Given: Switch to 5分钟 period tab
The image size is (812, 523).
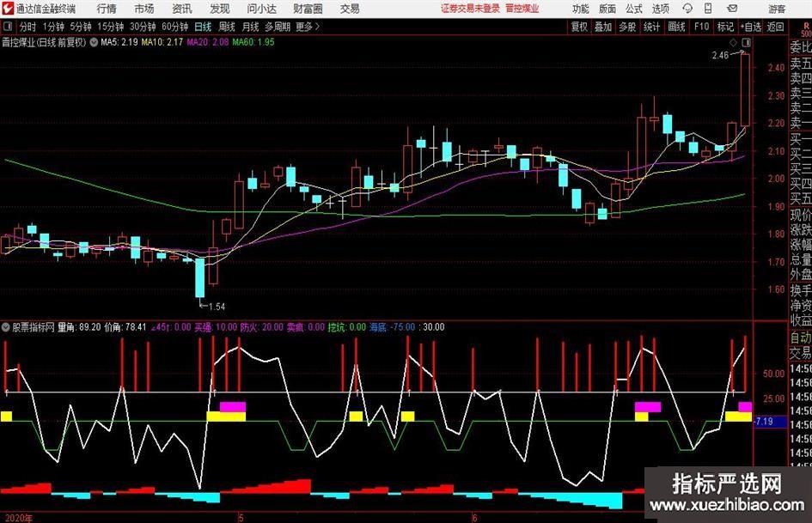Looking at the screenshot, I should tap(80, 27).
